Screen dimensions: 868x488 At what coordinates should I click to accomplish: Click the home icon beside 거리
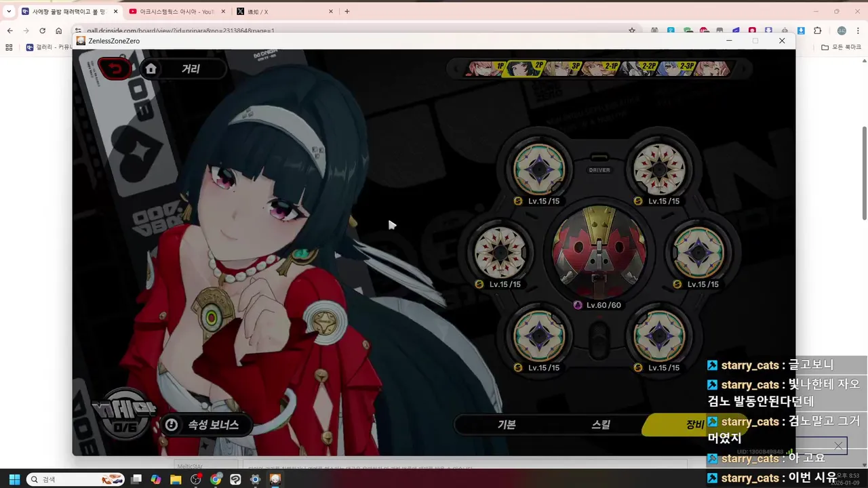click(x=151, y=68)
